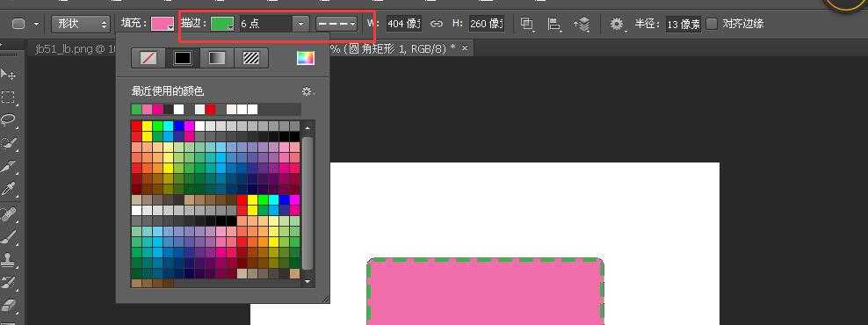This screenshot has width=868, height=325.
Task: Select the Eraser tool
Action: 8,306
